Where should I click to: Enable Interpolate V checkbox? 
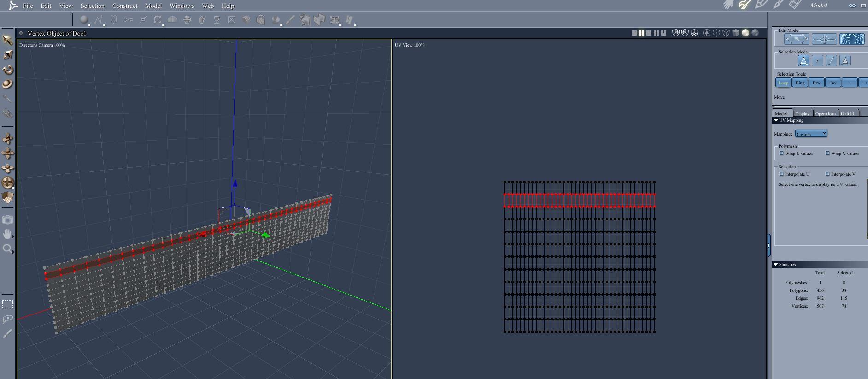point(827,174)
